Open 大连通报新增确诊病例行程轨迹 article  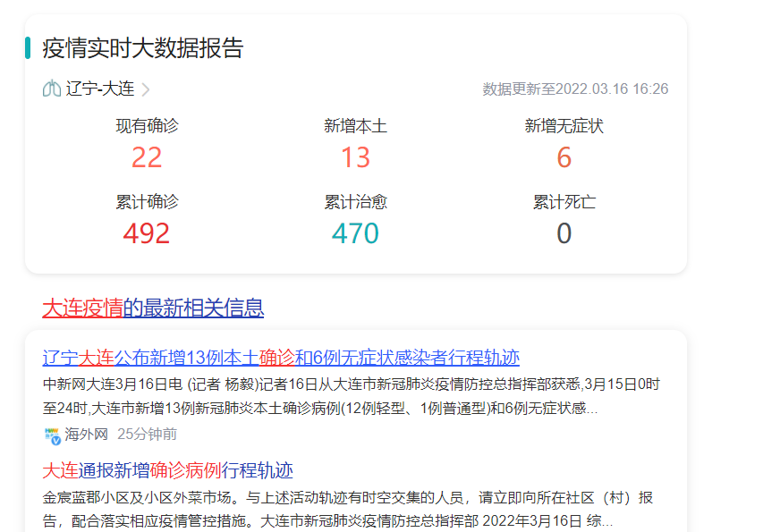pos(168,470)
